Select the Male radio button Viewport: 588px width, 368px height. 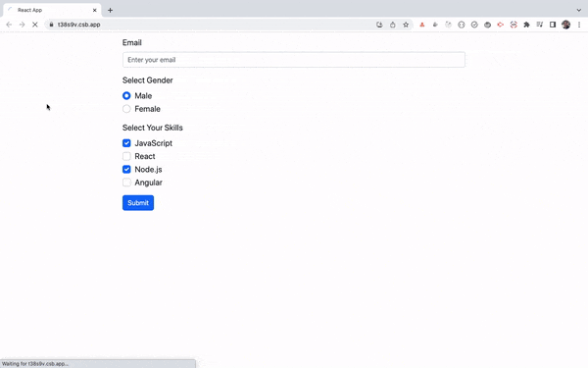(126, 96)
